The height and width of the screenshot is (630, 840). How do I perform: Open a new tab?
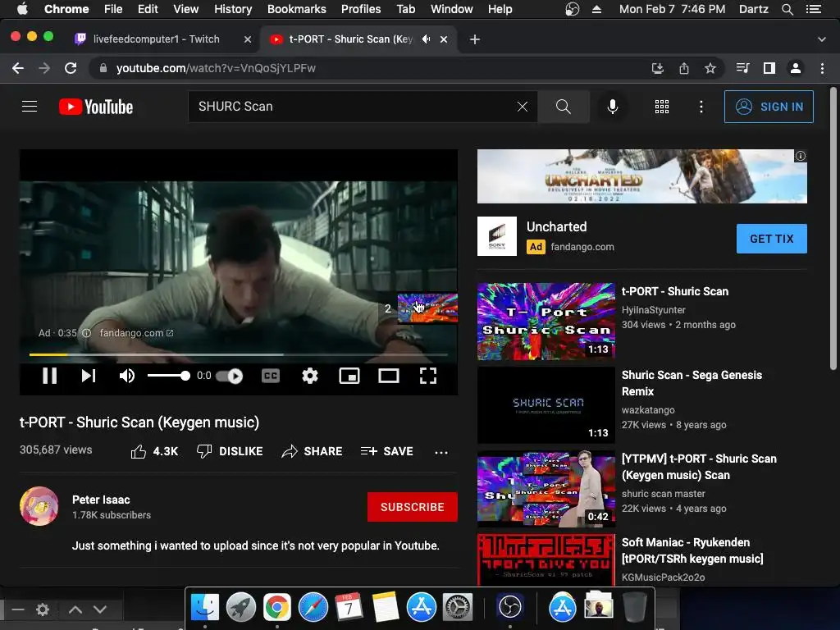475,39
